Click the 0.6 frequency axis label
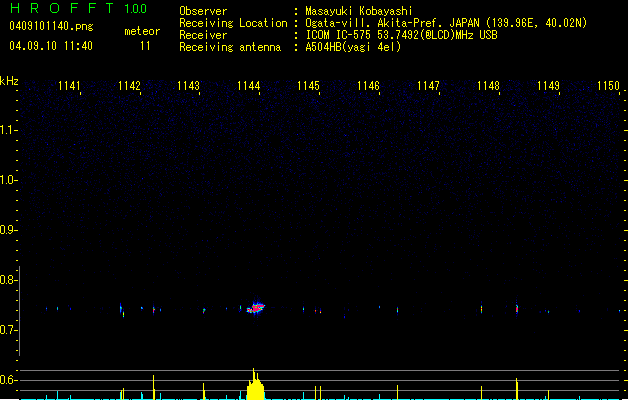The image size is (629, 400). tap(8, 380)
